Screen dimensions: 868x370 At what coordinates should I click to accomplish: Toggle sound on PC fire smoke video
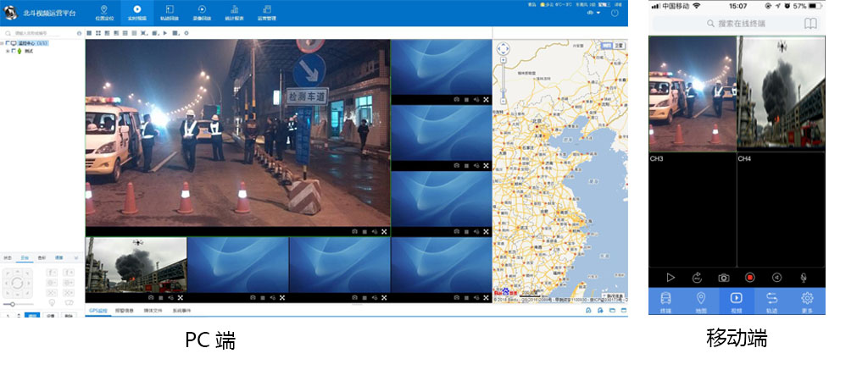pyautogui.click(x=170, y=297)
